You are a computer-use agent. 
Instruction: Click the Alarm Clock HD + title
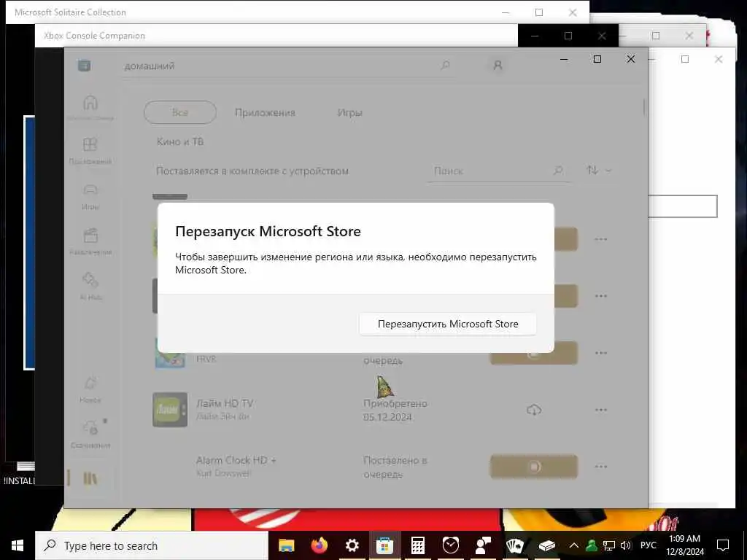point(236,461)
